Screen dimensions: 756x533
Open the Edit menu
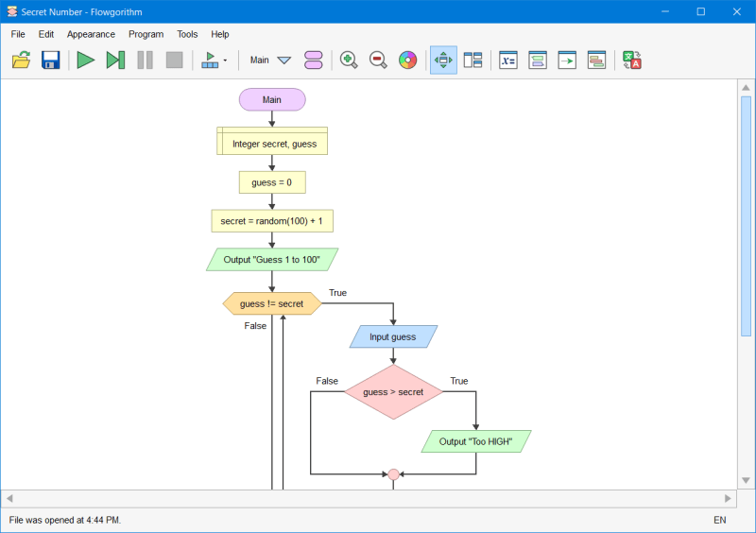[46, 34]
